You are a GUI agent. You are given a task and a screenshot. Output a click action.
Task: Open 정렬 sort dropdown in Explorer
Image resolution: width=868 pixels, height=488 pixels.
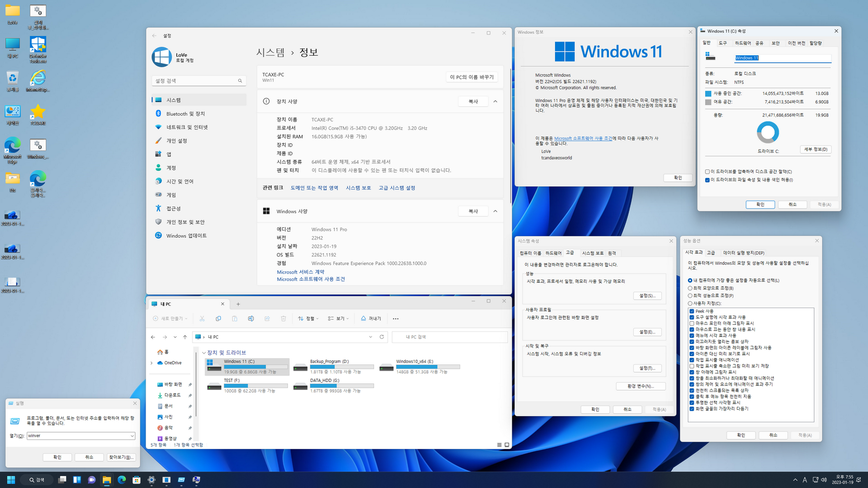coord(308,319)
